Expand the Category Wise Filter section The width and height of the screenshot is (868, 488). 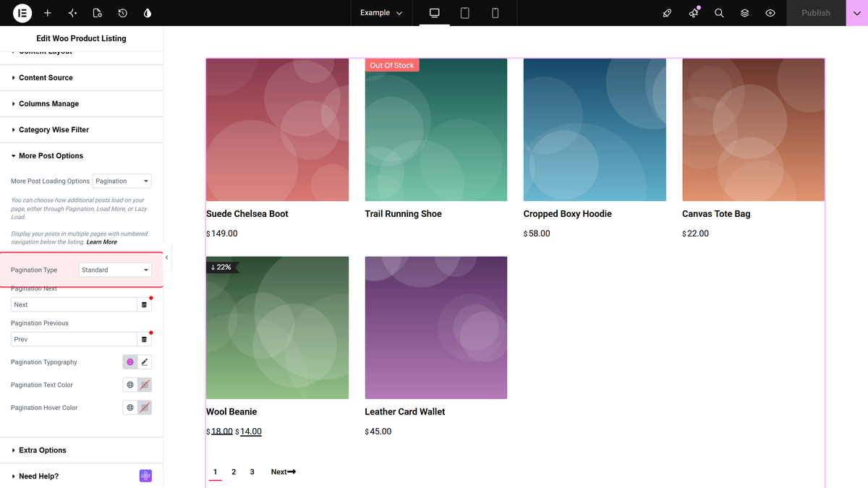(82, 129)
